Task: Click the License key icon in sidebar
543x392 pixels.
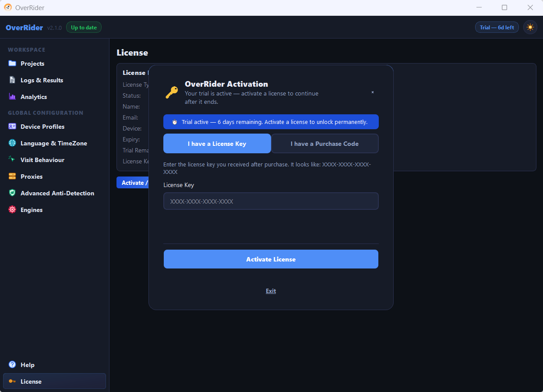Action: (12, 381)
